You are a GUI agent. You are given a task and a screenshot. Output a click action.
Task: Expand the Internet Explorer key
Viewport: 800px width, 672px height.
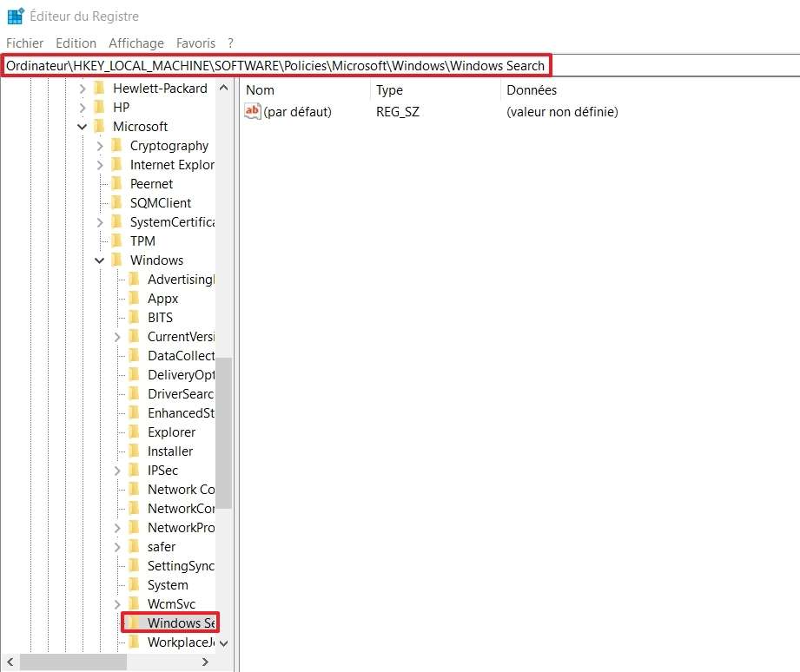pos(100,165)
